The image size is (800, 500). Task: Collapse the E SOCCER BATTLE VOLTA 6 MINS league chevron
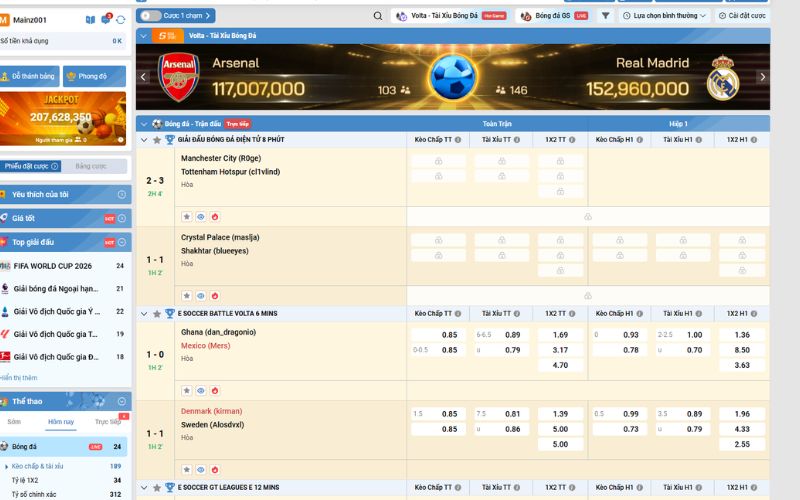(144, 314)
